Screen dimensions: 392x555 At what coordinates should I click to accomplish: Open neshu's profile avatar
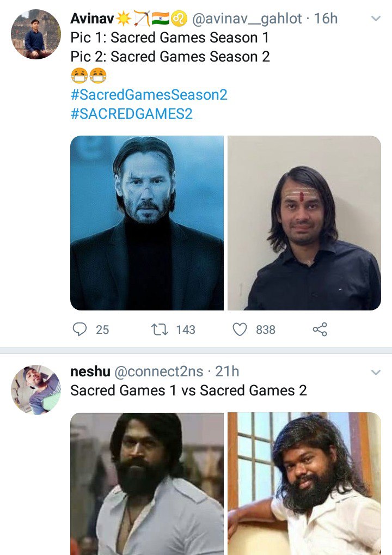click(36, 390)
